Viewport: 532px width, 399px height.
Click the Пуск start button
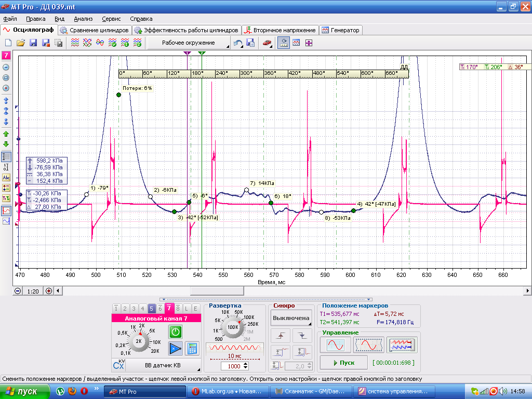point(344,363)
